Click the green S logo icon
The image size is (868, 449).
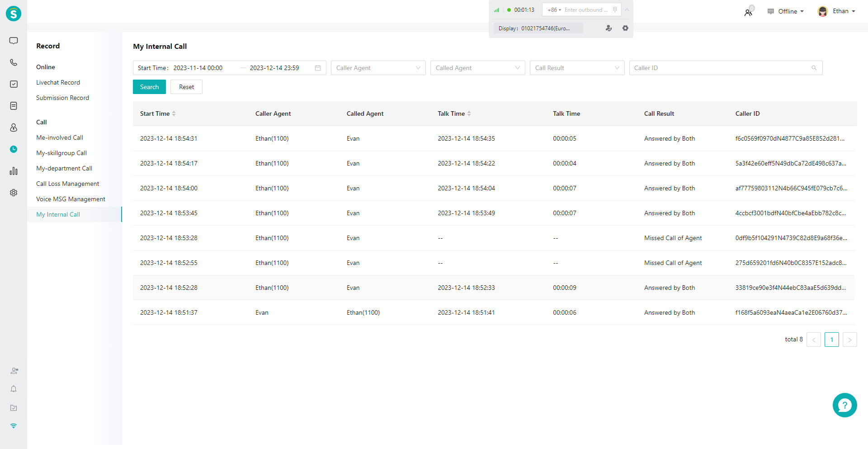(14, 14)
